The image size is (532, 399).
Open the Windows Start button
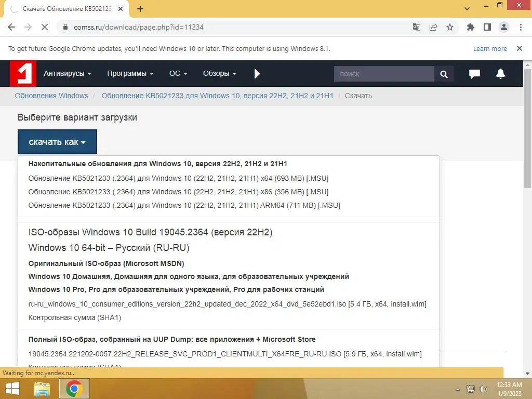coord(12,389)
